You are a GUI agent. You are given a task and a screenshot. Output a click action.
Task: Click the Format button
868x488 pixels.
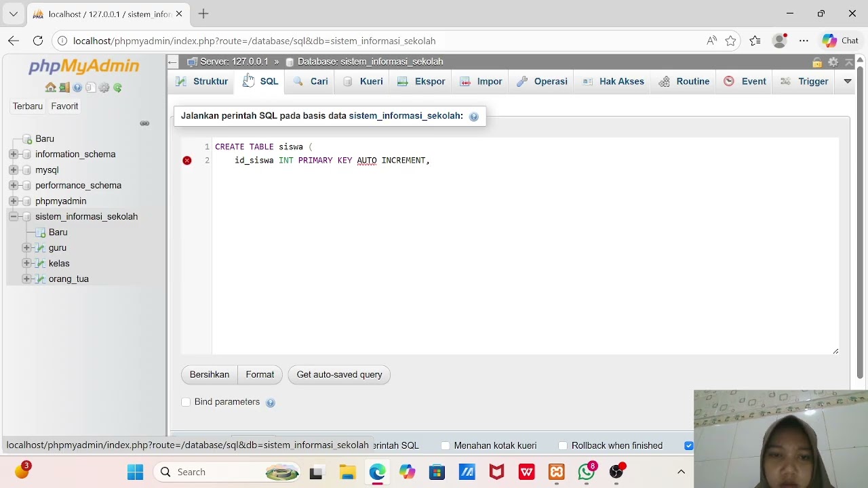point(260,375)
